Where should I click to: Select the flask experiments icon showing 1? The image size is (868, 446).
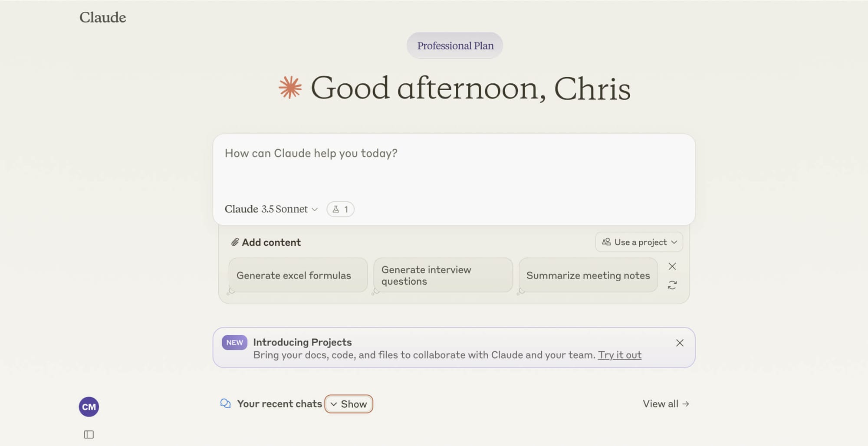(340, 209)
